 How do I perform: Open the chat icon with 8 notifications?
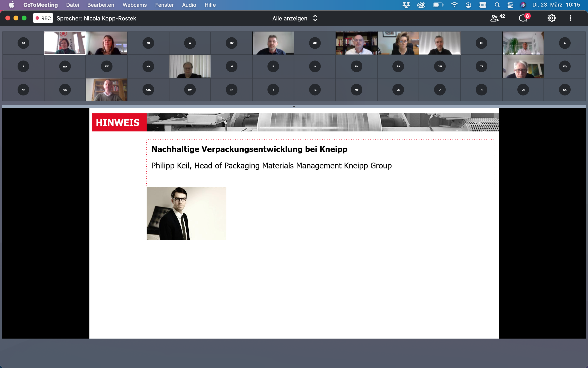524,18
